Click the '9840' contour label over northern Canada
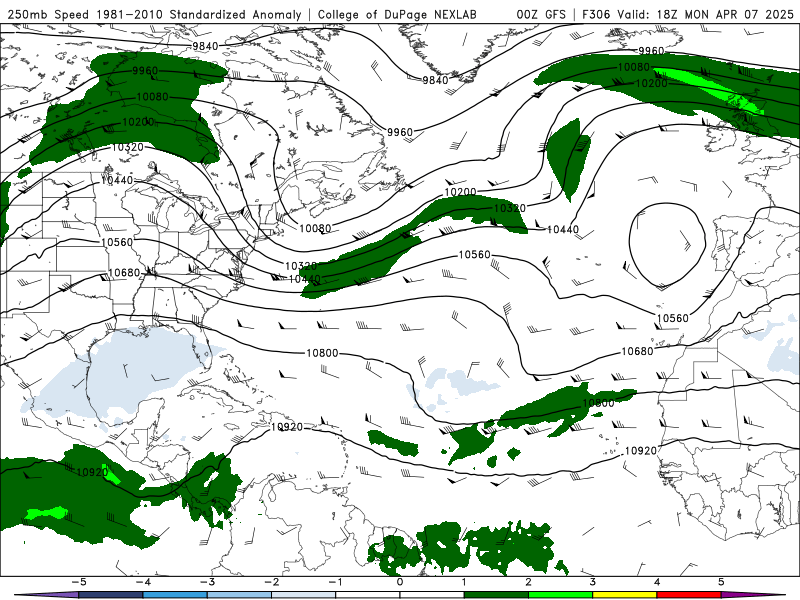Screen dimensions: 800x600 205,46
